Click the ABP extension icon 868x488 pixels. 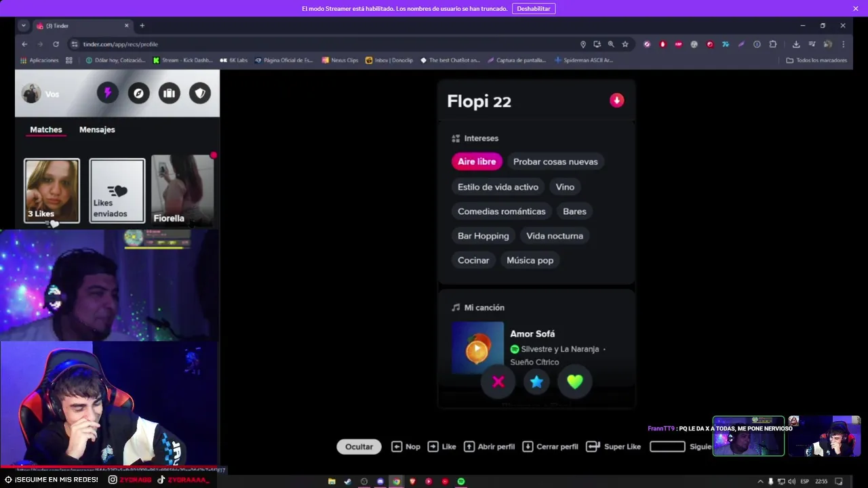(x=678, y=44)
